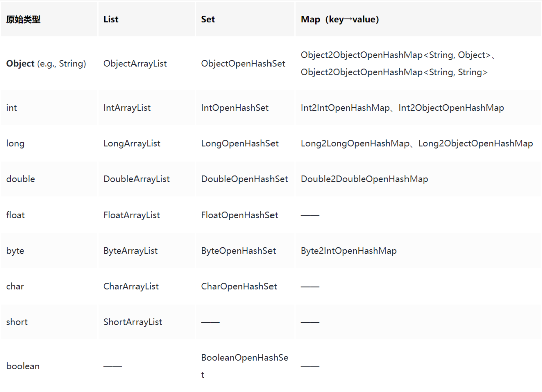This screenshot has width=542, height=392.
Task: Click the DoubleOpenHashSet cell
Action: click(244, 179)
